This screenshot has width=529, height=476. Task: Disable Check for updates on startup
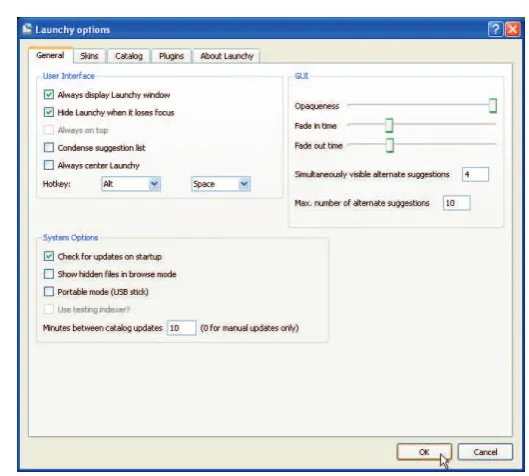49,256
